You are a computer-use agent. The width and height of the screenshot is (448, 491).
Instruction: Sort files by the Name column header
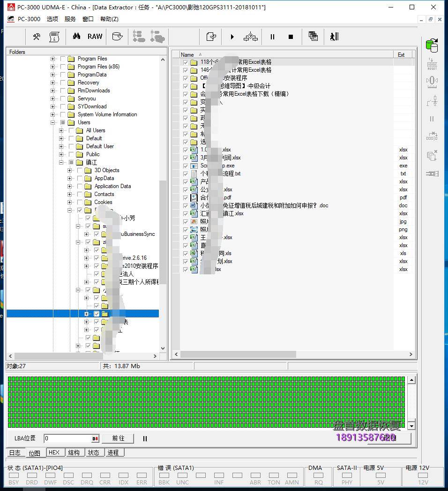(286, 54)
